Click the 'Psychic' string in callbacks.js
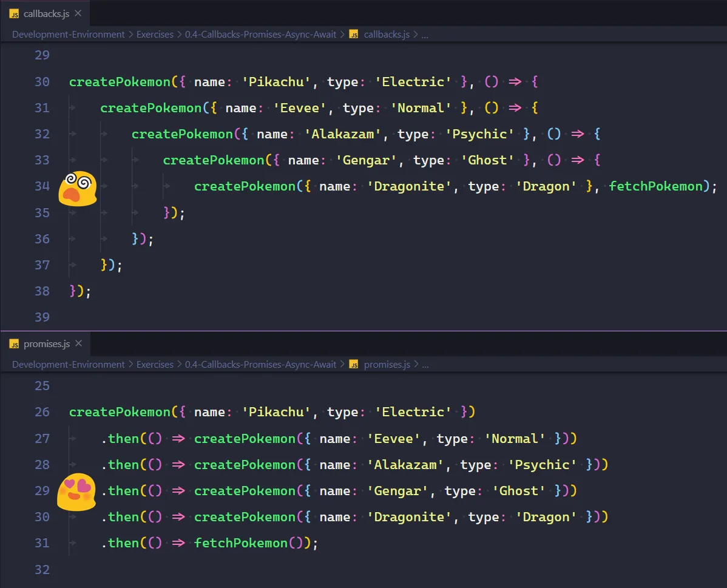 [479, 134]
